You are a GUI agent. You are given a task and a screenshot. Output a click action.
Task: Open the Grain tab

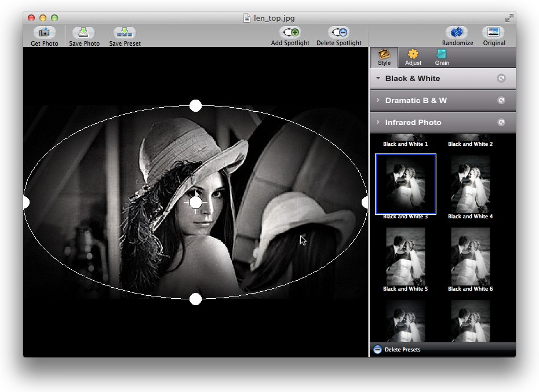click(x=442, y=57)
